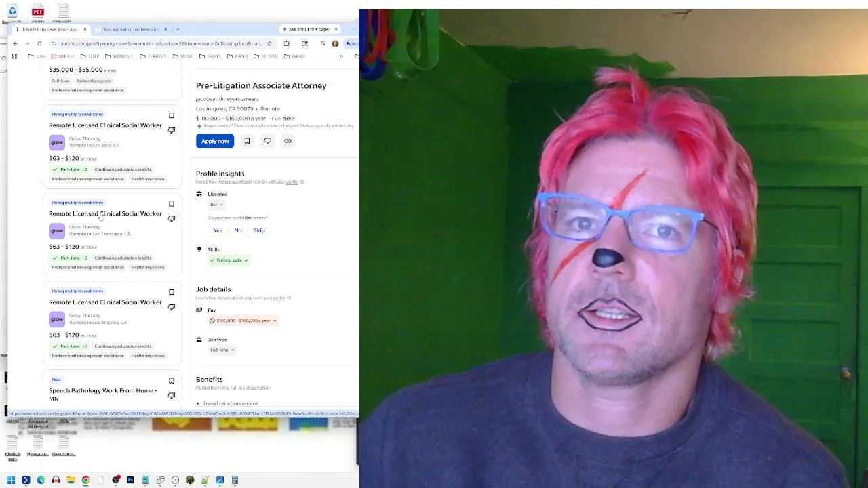Switch to the Flexible Entry Level Jobs tab
The height and width of the screenshot is (488, 868).
coord(50,29)
